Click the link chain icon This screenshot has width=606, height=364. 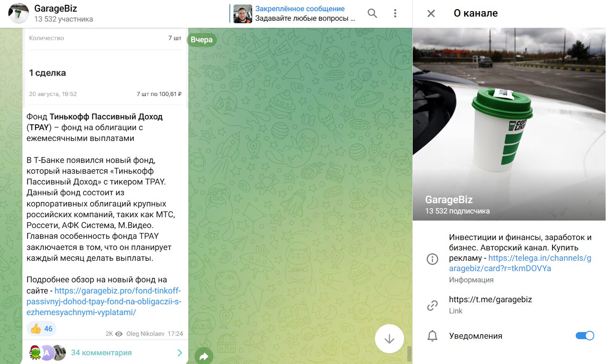click(x=432, y=306)
